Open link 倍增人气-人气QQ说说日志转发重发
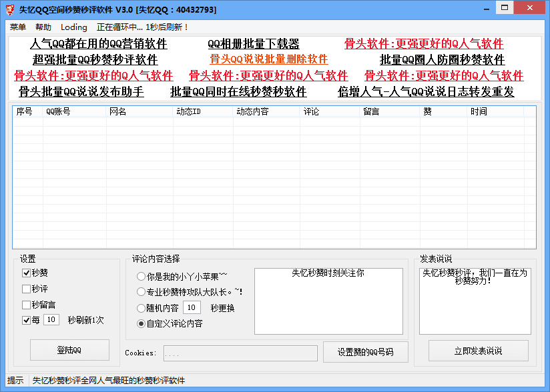 (426, 91)
